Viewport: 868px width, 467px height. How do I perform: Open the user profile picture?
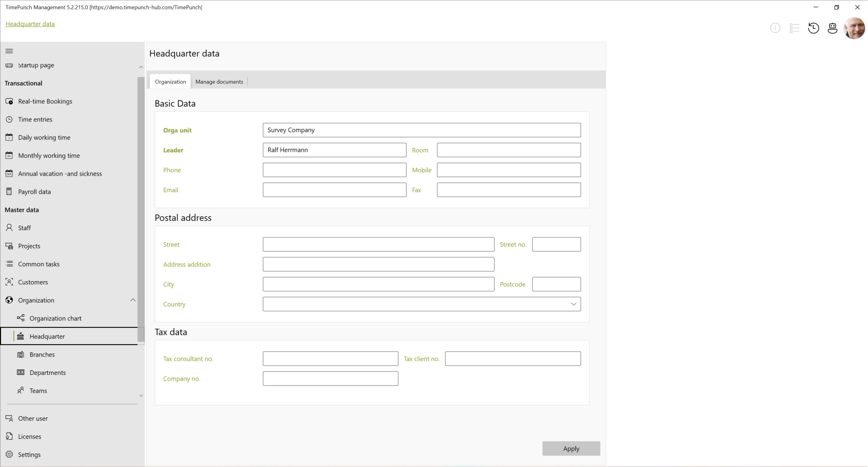[854, 28]
